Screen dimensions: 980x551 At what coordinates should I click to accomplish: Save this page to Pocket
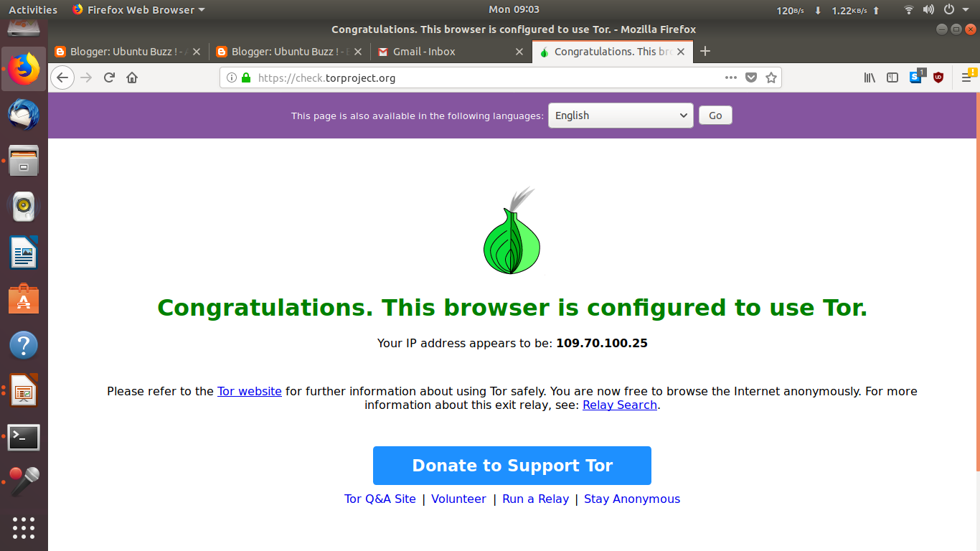tap(751, 77)
